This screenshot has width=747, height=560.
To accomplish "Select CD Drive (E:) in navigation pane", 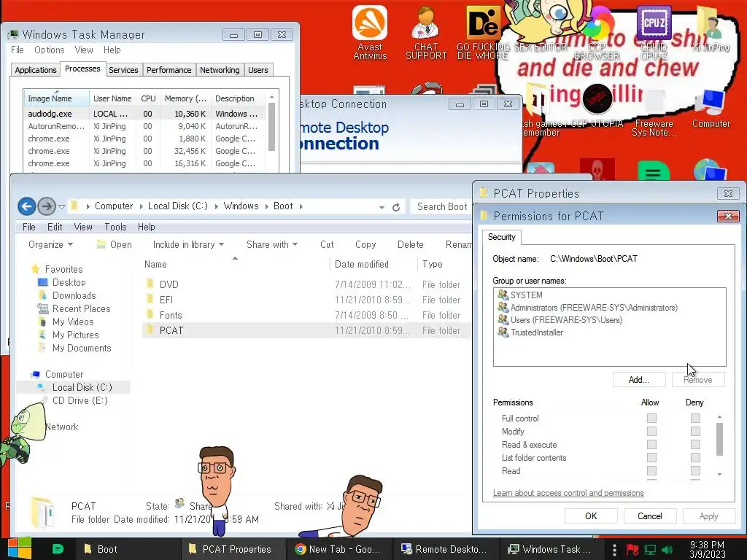I will point(80,400).
